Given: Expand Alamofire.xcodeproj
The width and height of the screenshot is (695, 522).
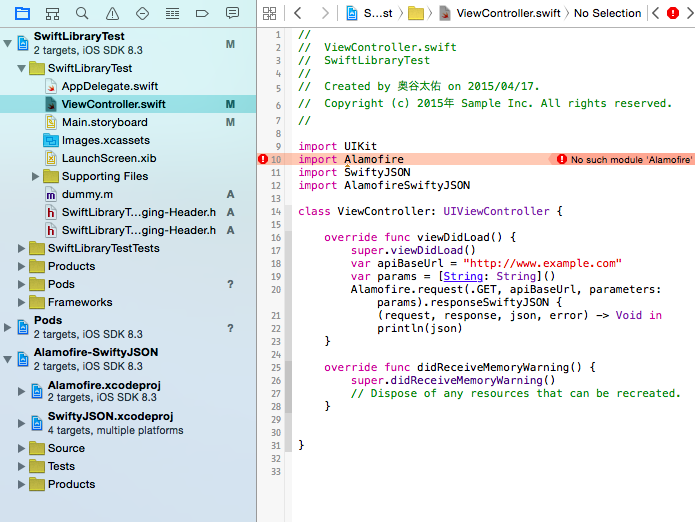Looking at the screenshot, I should click(21, 391).
